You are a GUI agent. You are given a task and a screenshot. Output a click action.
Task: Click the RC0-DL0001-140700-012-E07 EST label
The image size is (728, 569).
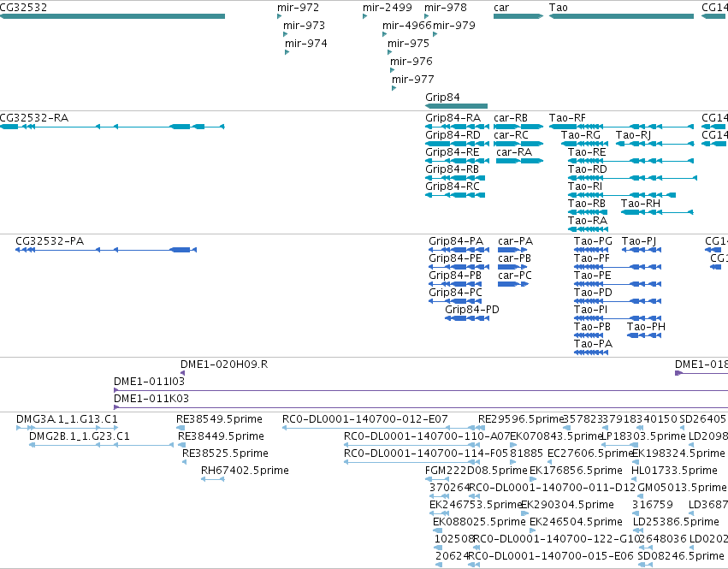click(x=365, y=419)
